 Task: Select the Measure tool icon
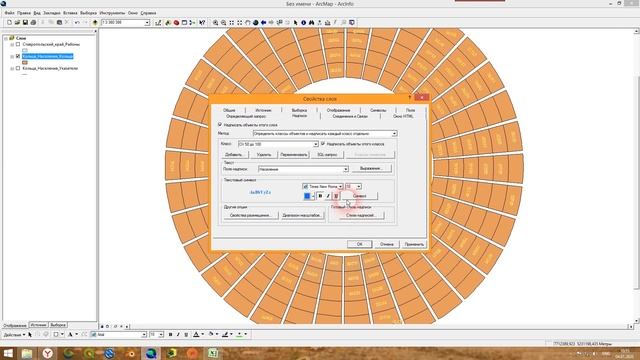click(x=327, y=23)
